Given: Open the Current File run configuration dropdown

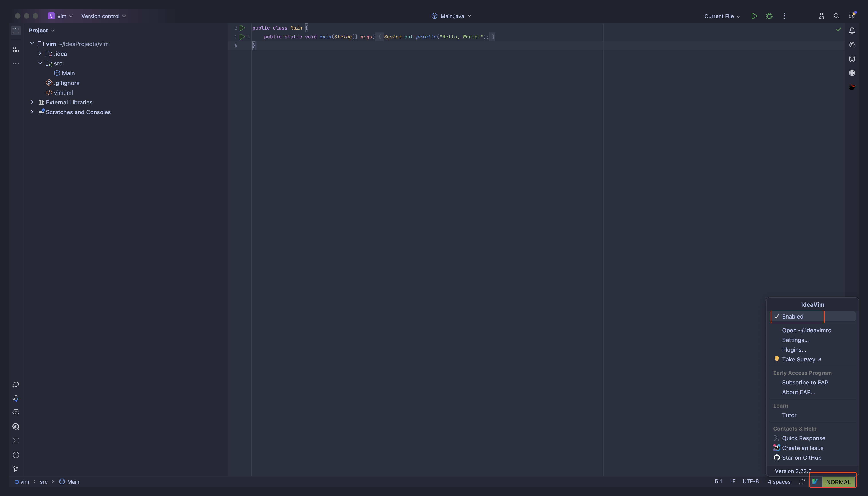Looking at the screenshot, I should point(722,16).
